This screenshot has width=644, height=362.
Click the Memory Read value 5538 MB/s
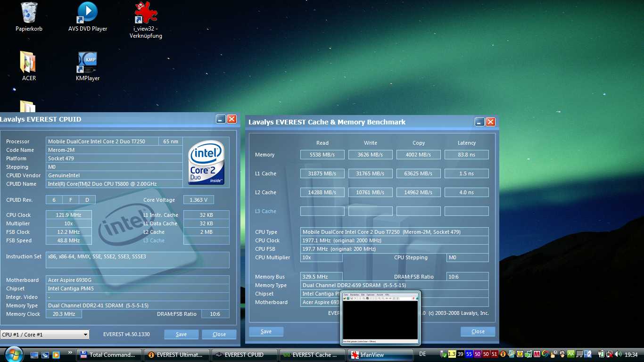coord(322,155)
